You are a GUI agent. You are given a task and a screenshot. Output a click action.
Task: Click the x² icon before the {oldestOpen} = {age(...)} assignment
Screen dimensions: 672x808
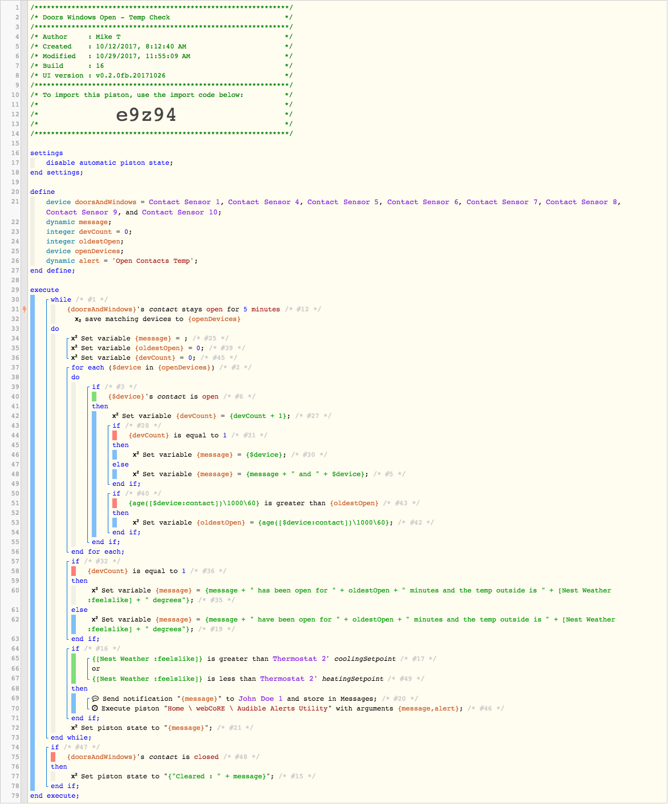(x=136, y=522)
